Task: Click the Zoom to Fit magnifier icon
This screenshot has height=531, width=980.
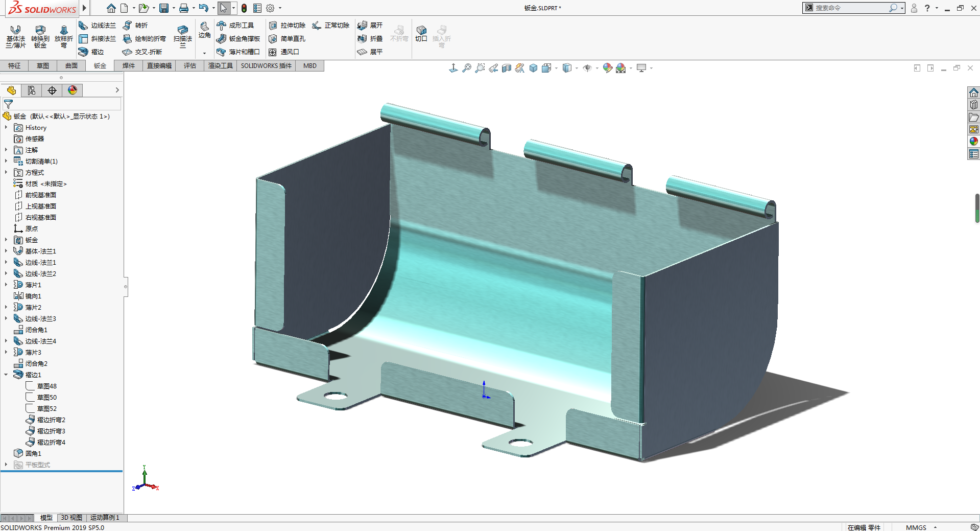Action: coord(466,68)
